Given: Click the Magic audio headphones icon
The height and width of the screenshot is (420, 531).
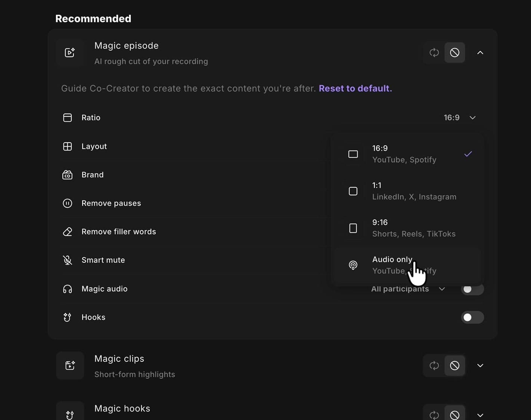Looking at the screenshot, I should point(68,289).
